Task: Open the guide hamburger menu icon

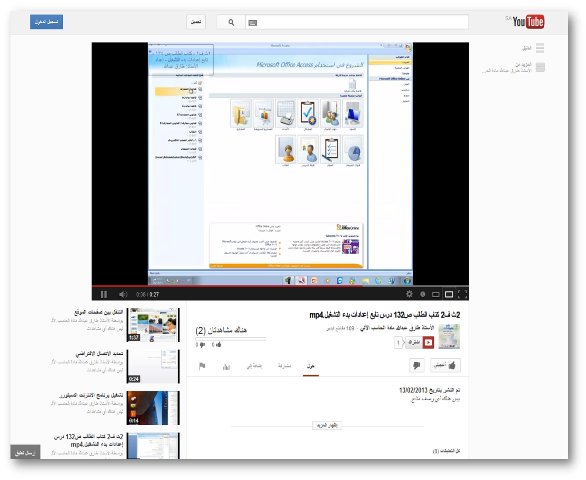Action: pyautogui.click(x=540, y=48)
